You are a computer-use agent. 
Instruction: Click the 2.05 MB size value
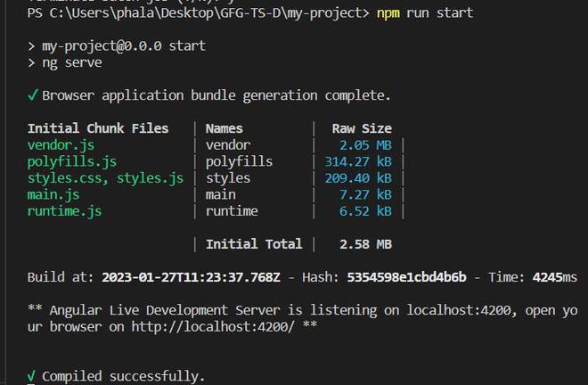point(365,145)
